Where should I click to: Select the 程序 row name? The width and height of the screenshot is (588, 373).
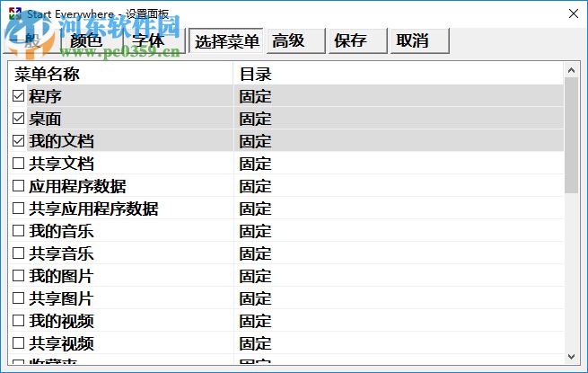[45, 96]
